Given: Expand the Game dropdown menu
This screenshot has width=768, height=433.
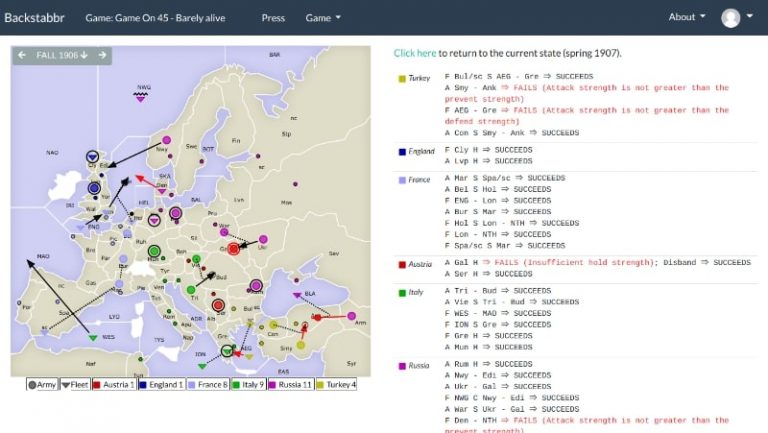Looking at the screenshot, I should pyautogui.click(x=322, y=17).
